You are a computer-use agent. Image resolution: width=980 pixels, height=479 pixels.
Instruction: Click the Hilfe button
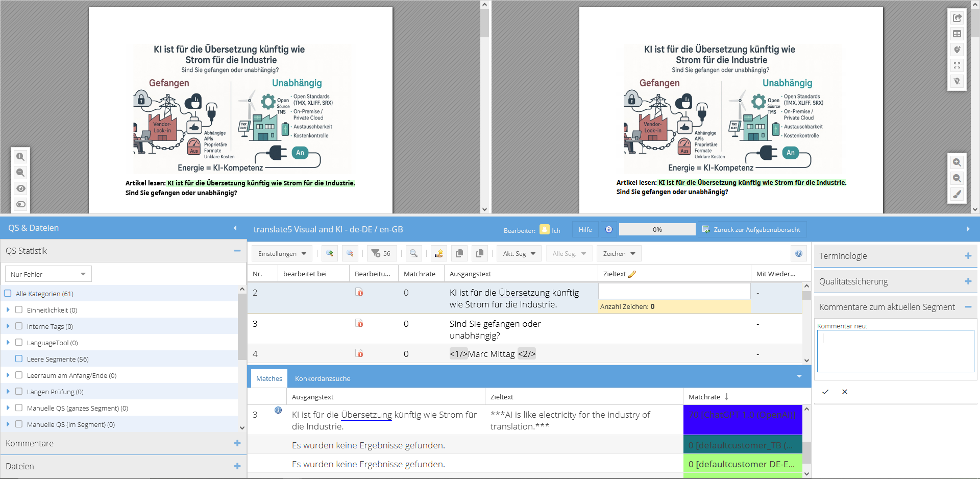(x=585, y=230)
